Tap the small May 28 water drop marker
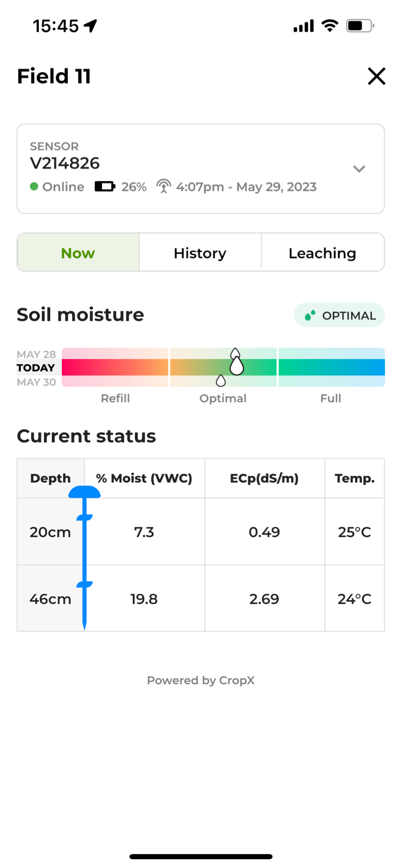 click(235, 354)
